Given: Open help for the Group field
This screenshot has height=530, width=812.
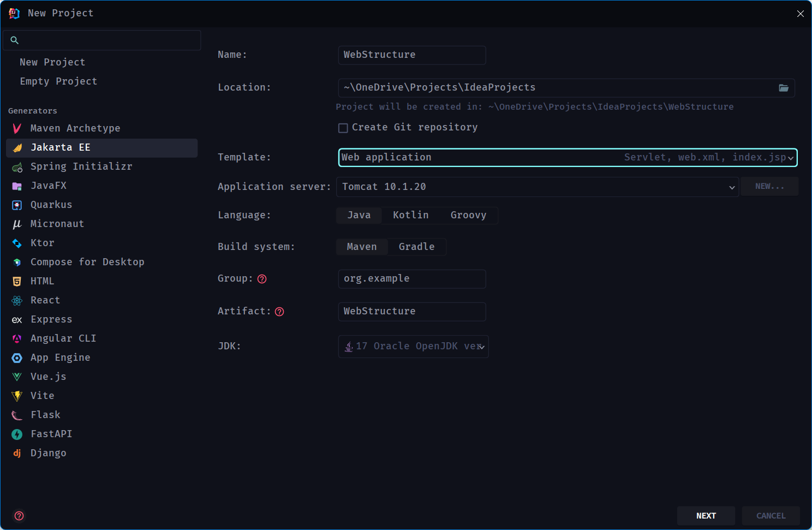Looking at the screenshot, I should point(262,279).
